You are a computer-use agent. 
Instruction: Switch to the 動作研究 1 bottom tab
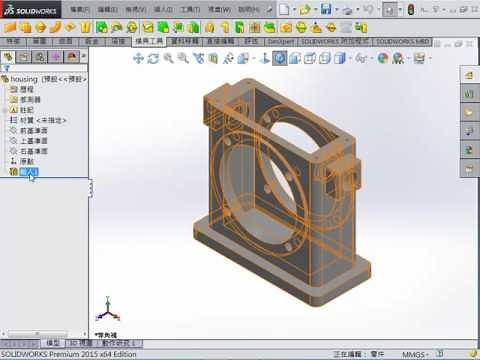coord(119,343)
